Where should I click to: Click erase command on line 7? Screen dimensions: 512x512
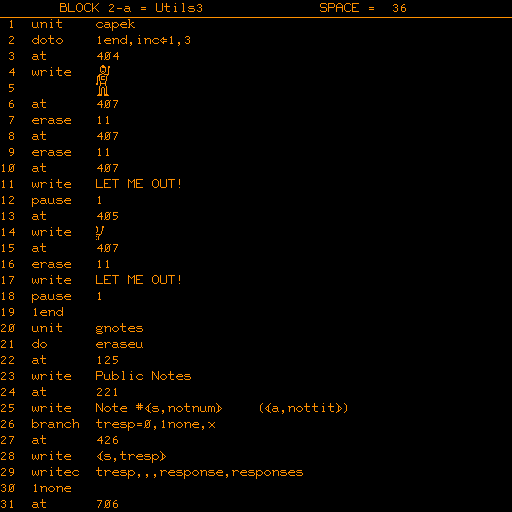[51, 120]
